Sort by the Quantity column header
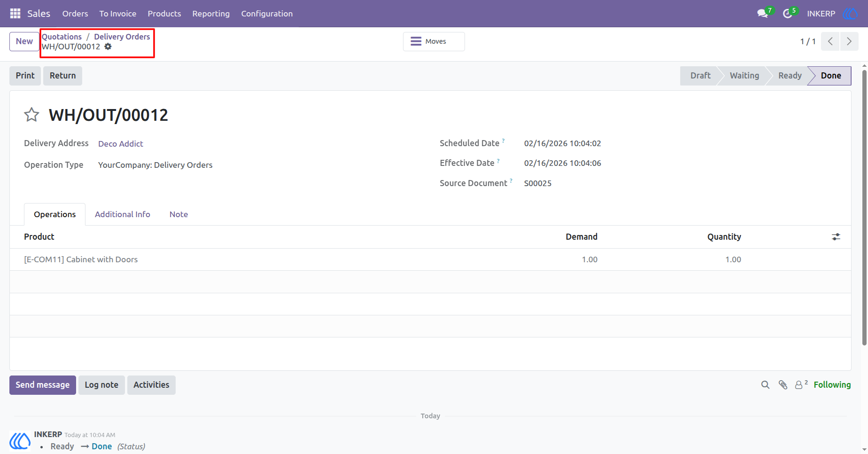 [724, 237]
